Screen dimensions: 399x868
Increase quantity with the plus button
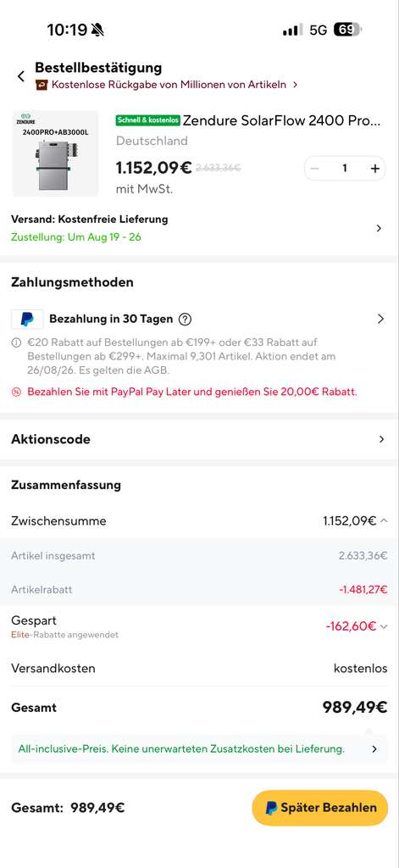pos(375,169)
